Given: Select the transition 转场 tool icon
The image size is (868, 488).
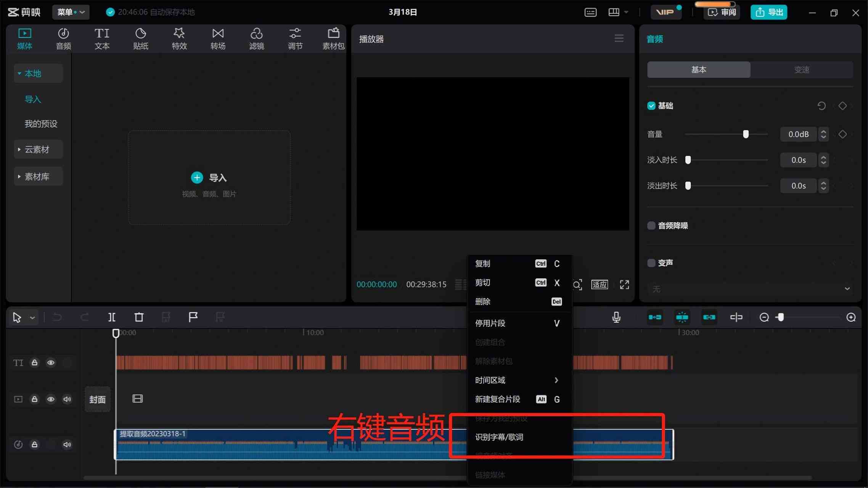Looking at the screenshot, I should (x=218, y=38).
